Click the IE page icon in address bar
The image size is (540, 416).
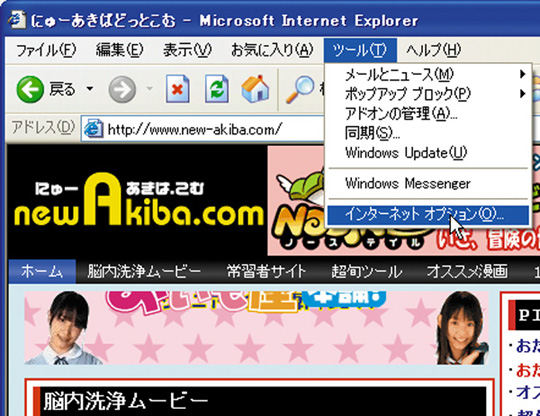point(94,129)
